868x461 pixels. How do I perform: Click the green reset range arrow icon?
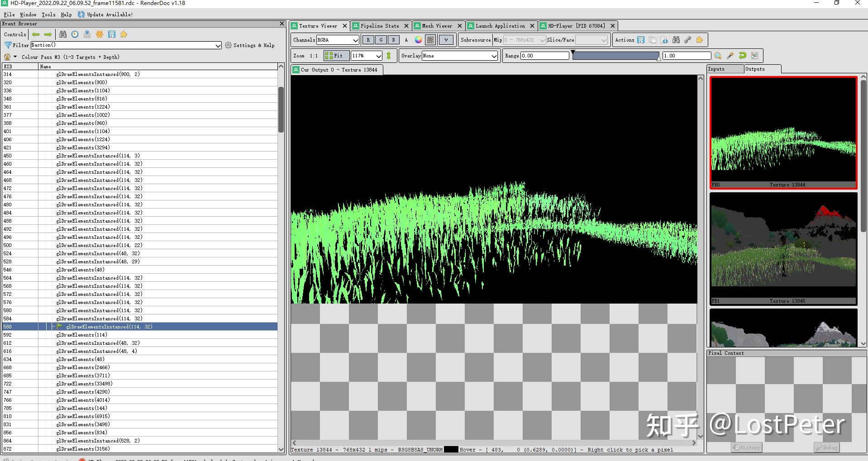click(x=742, y=56)
